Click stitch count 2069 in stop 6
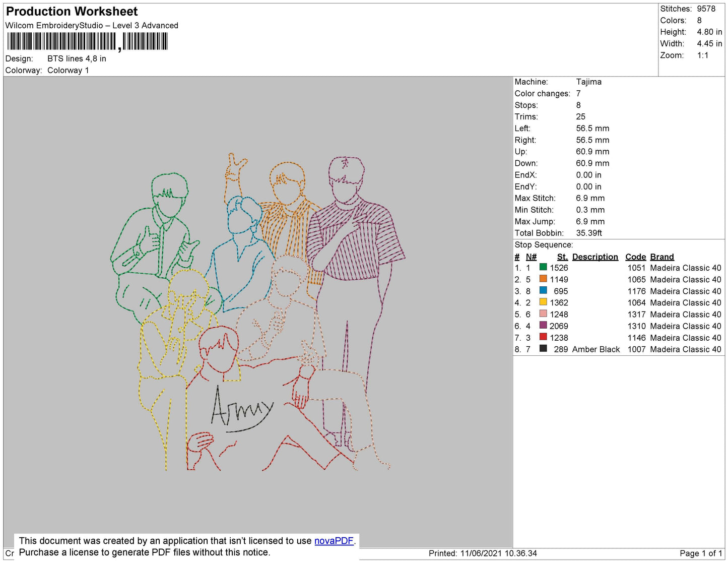This screenshot has height=563, width=728. [x=559, y=326]
